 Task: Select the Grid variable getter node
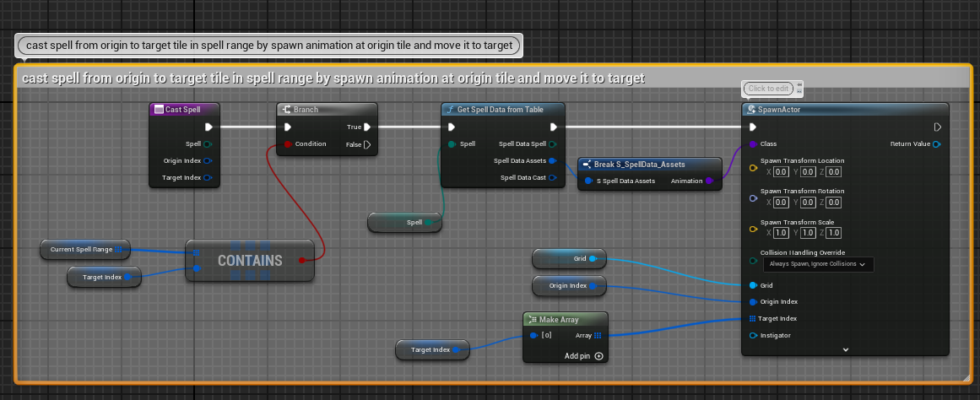coord(570,258)
